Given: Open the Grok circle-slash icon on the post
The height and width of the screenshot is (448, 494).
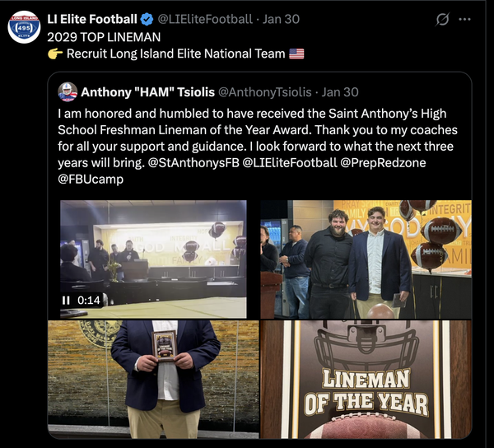Looking at the screenshot, I should point(442,19).
